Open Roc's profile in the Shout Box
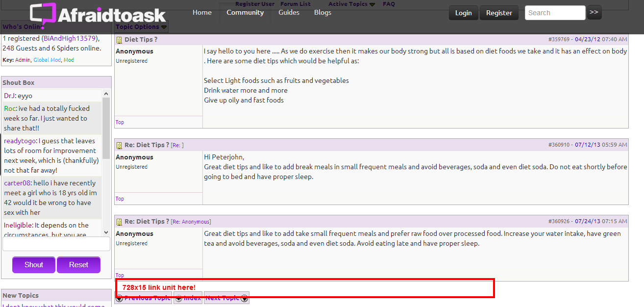This screenshot has height=307, width=644. tap(10, 108)
